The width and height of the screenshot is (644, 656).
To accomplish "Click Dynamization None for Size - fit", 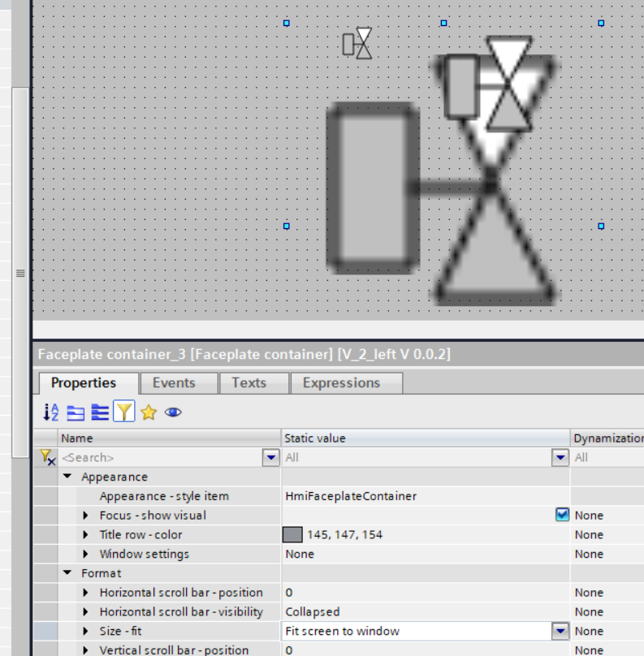I will coord(589,631).
